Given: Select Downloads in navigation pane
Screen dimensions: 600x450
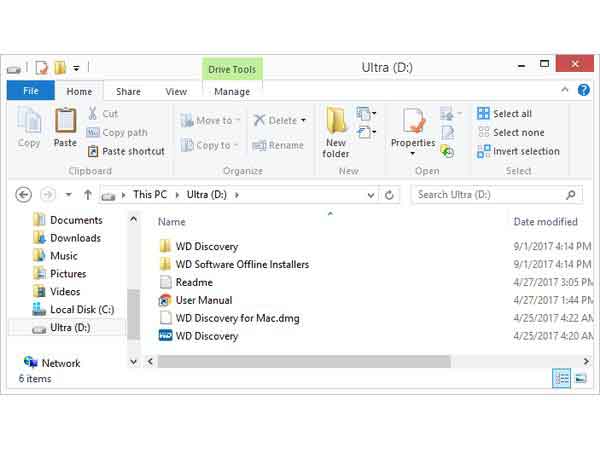Looking at the screenshot, I should (67, 238).
